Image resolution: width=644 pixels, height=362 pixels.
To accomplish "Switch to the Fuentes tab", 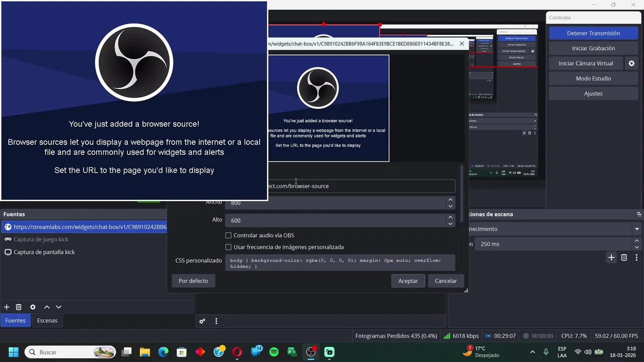I will coord(16,321).
